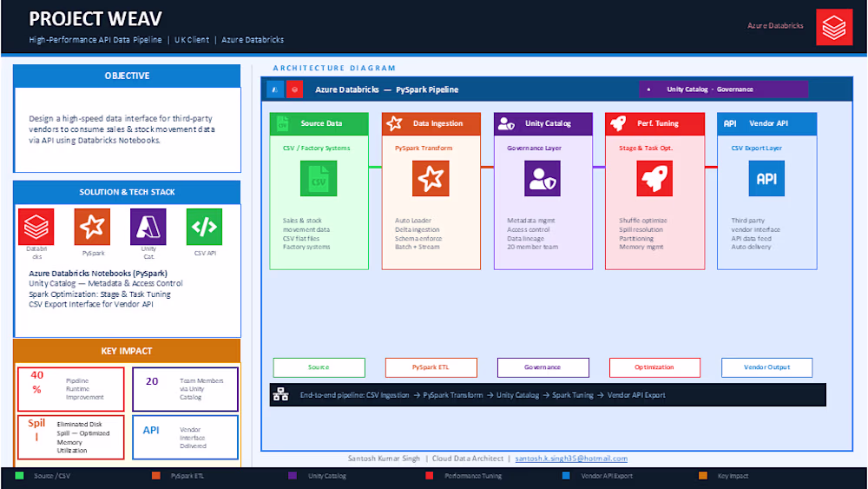The image size is (868, 489).
Task: Click the red Performance Tuning legend swatch
Action: tap(429, 475)
